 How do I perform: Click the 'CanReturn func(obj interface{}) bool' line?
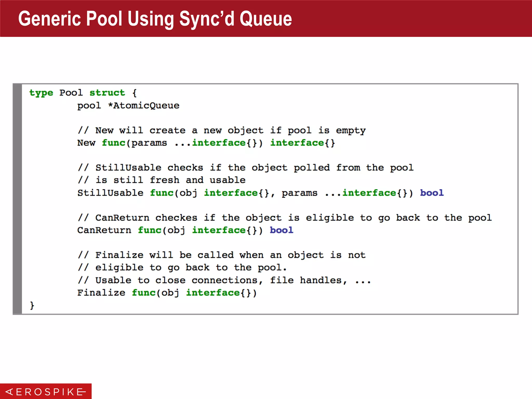185,230
